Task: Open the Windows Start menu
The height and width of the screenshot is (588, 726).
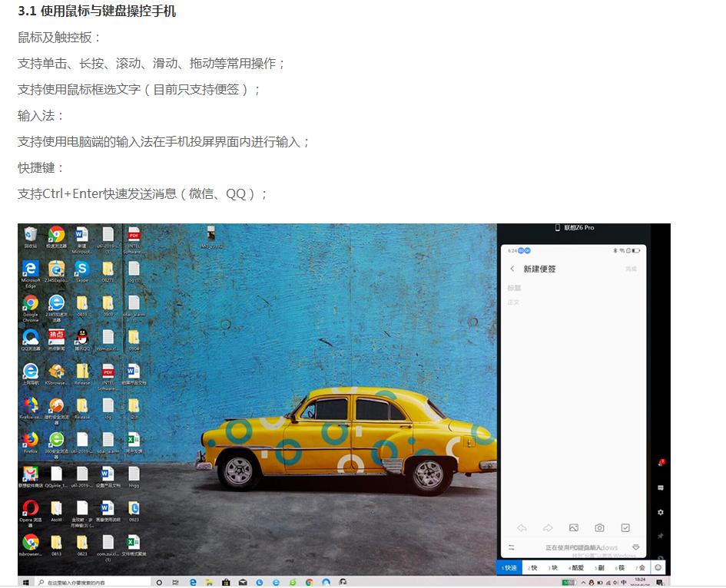Action: coord(25,582)
